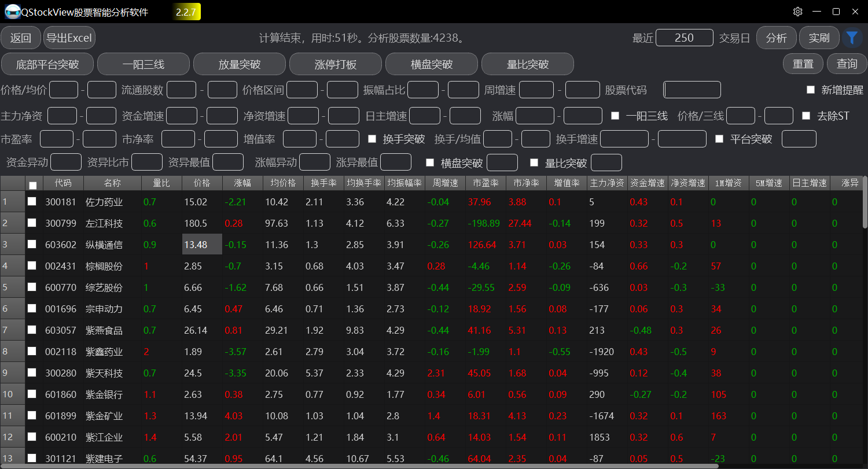Click the 分析 button
Viewport: 868px width, 469px height.
point(777,38)
